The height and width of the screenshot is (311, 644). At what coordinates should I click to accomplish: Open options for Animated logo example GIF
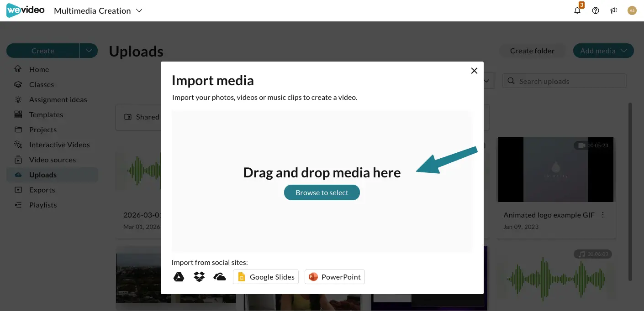[603, 215]
